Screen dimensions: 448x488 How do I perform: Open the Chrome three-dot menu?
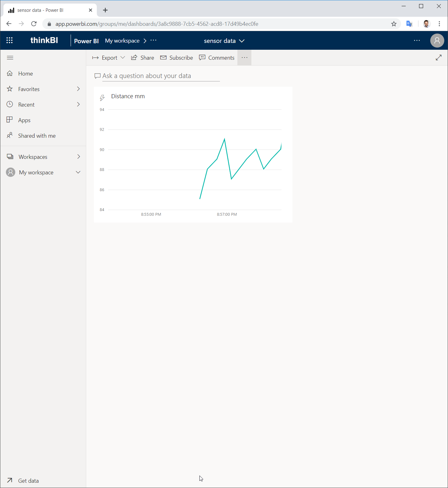point(439,24)
